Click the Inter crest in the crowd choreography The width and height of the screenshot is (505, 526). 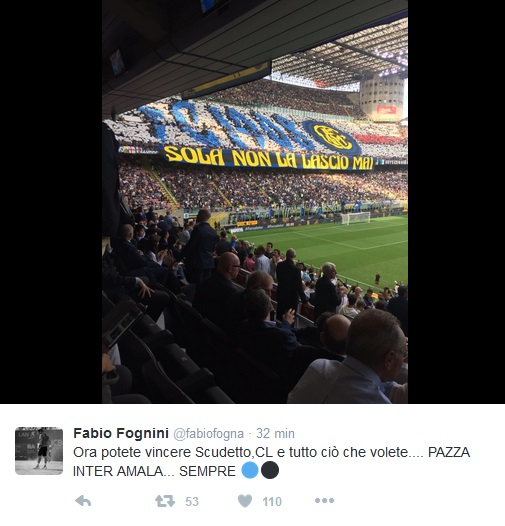click(333, 138)
